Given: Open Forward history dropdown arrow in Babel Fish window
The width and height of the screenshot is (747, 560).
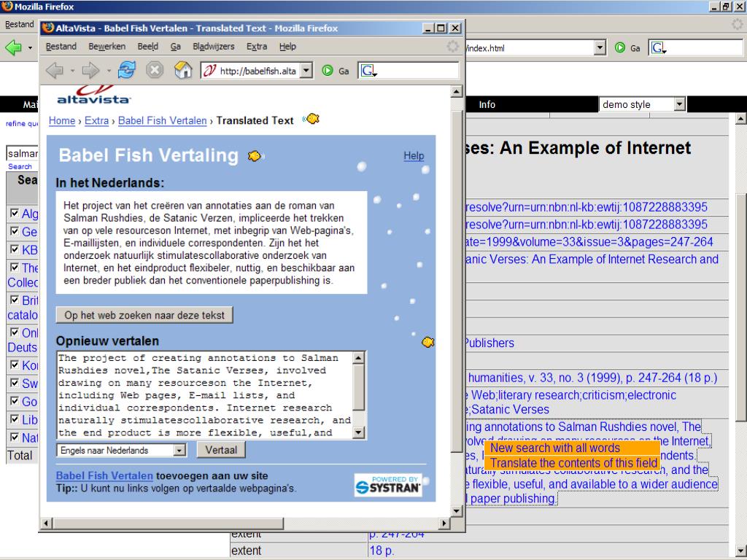Looking at the screenshot, I should [x=109, y=71].
